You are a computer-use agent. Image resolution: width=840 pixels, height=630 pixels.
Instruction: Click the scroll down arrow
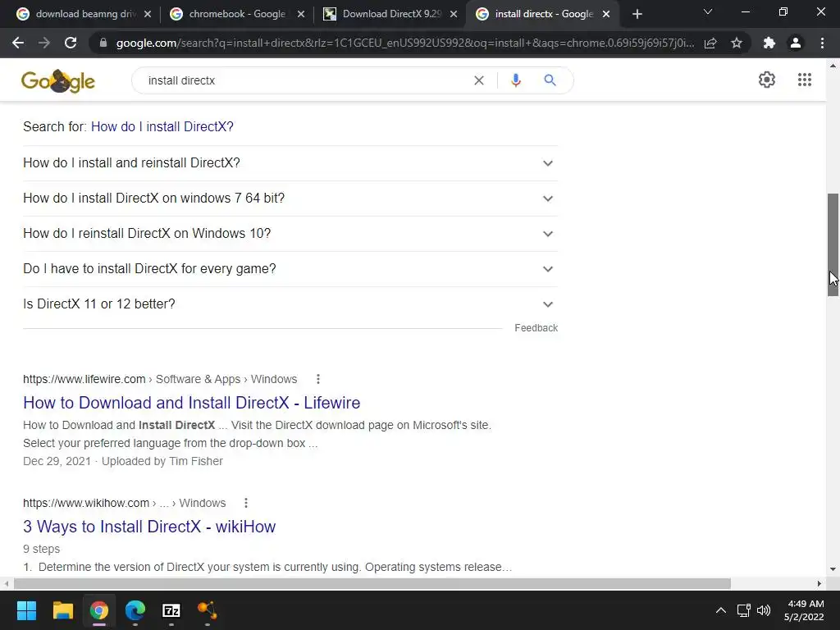[833, 569]
